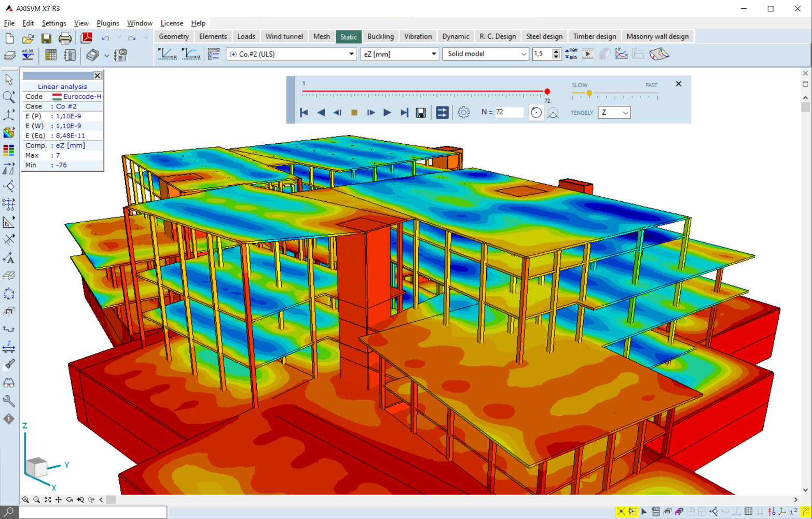The height and width of the screenshot is (519, 812).
Task: Open the report maker notebook icon
Action: tap(69, 54)
